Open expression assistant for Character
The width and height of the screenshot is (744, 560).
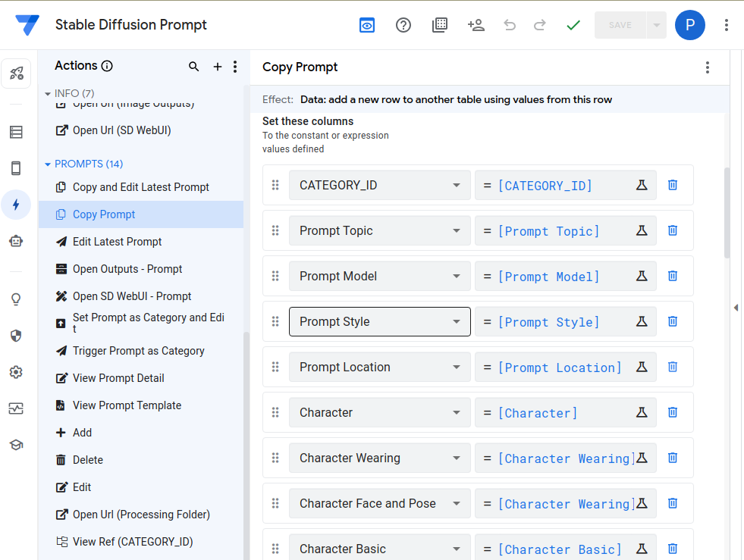pyautogui.click(x=642, y=412)
